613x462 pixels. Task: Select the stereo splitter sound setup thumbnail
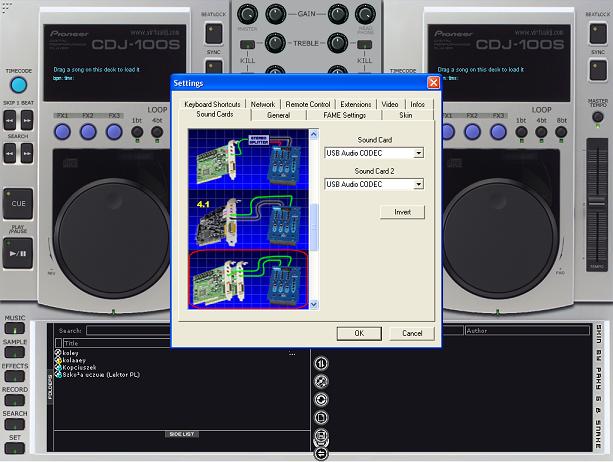coord(249,159)
